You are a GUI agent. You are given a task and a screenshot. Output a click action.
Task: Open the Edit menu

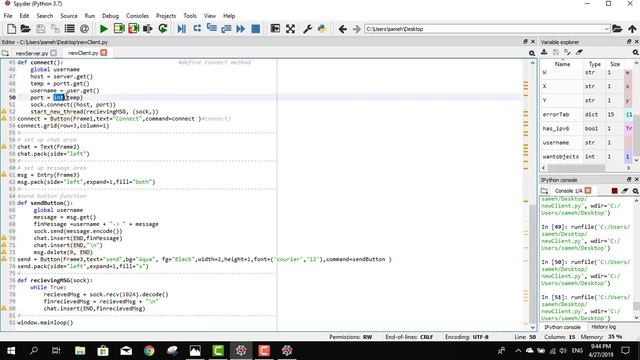[24, 16]
